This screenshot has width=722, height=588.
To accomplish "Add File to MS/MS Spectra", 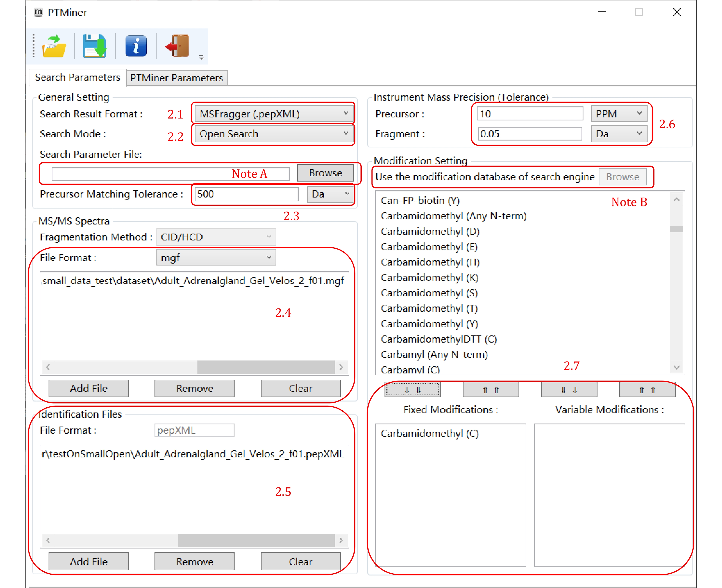I will (89, 388).
